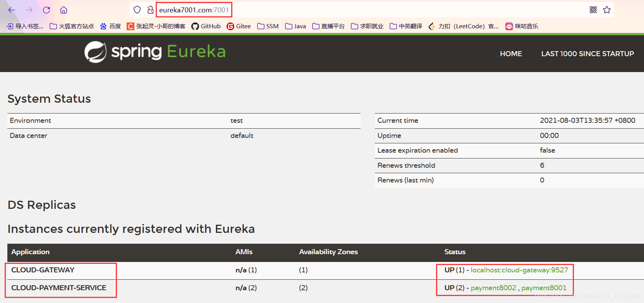
Task: Click the Lease expiration enabled label
Action: pyautogui.click(x=417, y=150)
